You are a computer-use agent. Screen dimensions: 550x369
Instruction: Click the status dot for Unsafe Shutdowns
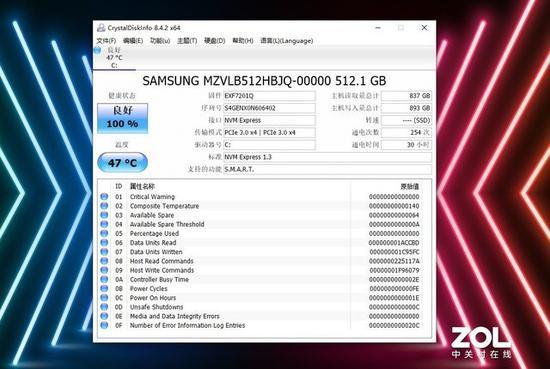click(104, 307)
